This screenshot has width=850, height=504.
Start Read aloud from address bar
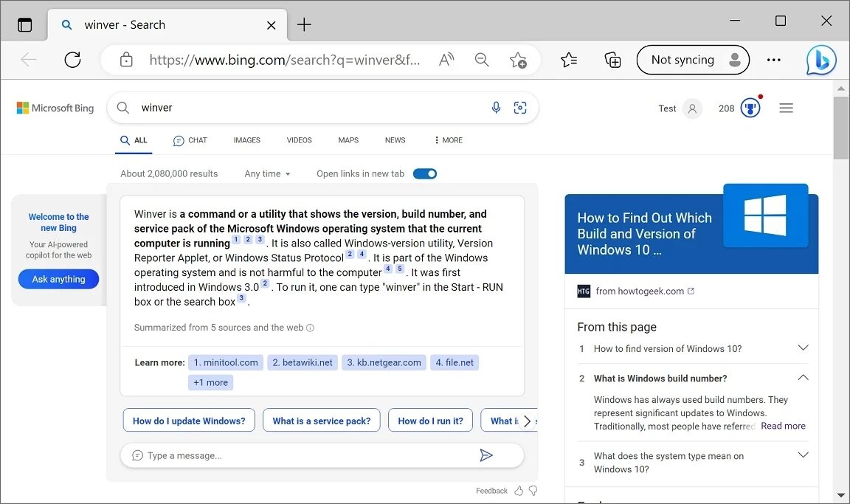click(x=446, y=60)
